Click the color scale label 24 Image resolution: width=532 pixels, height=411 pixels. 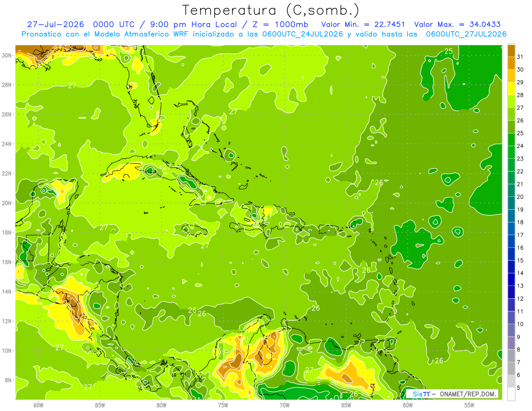[520, 146]
